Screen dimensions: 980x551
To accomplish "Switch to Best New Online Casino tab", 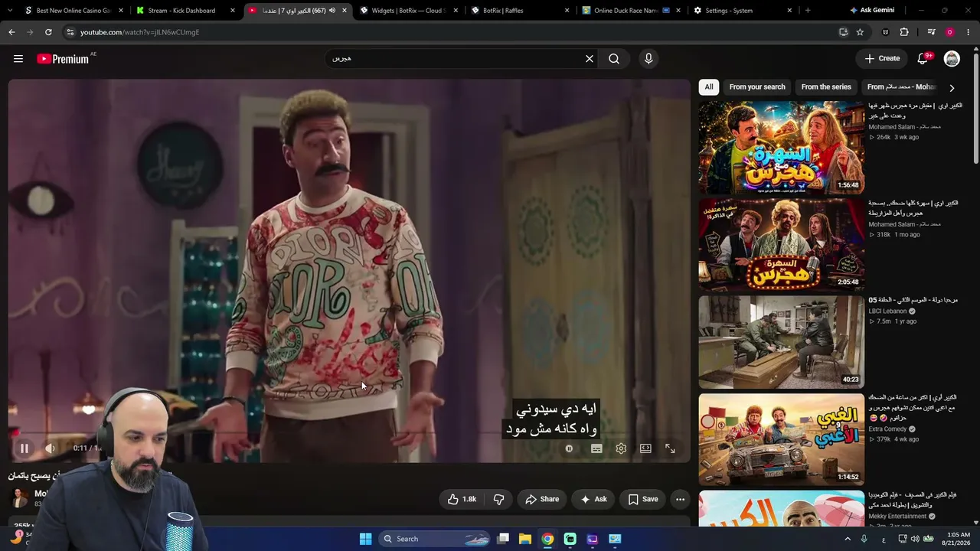I will pos(73,11).
